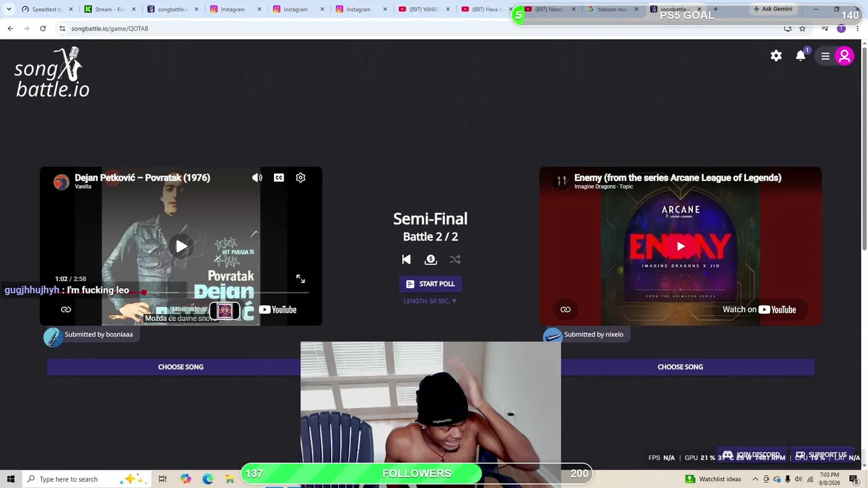This screenshot has width=868, height=488.
Task: Close the Speedtest browser tab
Action: (71, 9)
